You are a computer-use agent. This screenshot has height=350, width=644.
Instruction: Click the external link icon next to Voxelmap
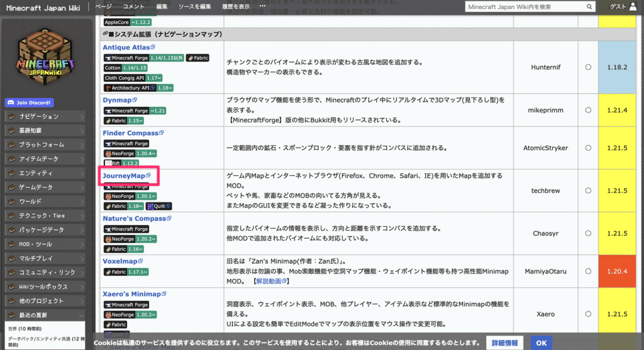[x=140, y=261]
